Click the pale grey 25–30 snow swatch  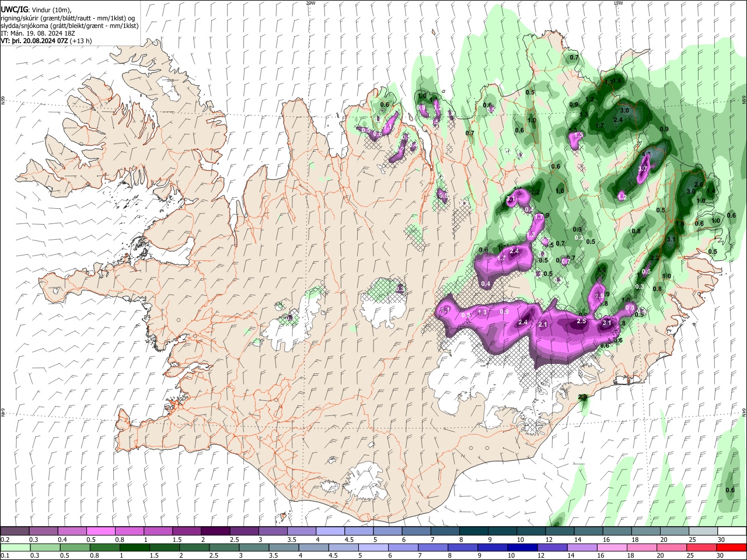(x=704, y=531)
